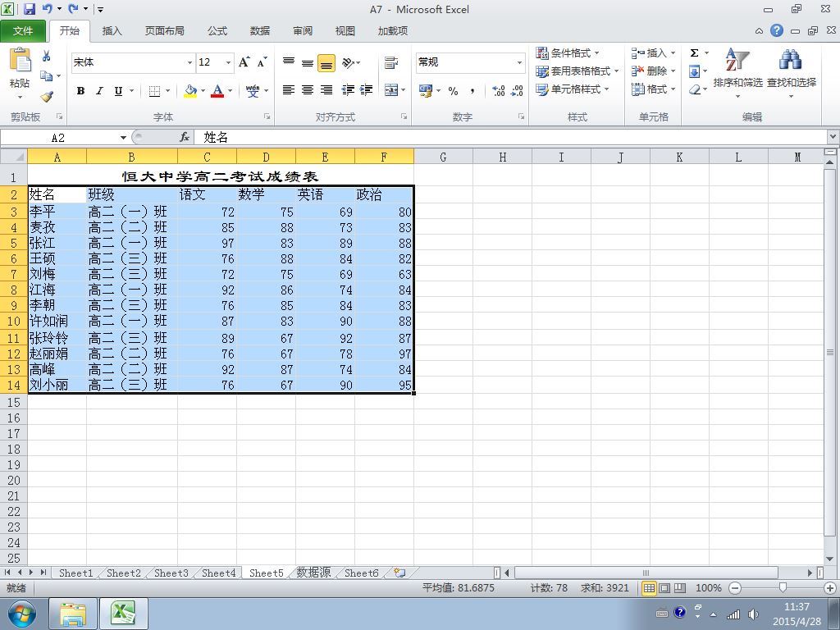Toggle align text left

coord(289,90)
